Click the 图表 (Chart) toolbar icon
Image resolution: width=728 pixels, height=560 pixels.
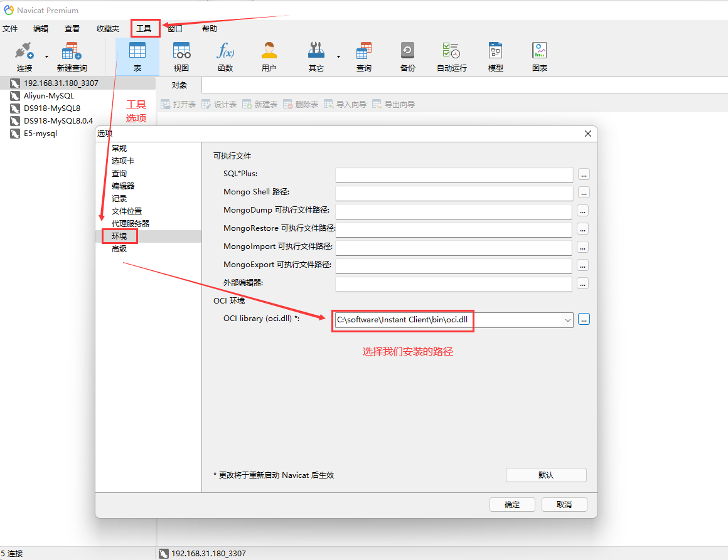539,56
